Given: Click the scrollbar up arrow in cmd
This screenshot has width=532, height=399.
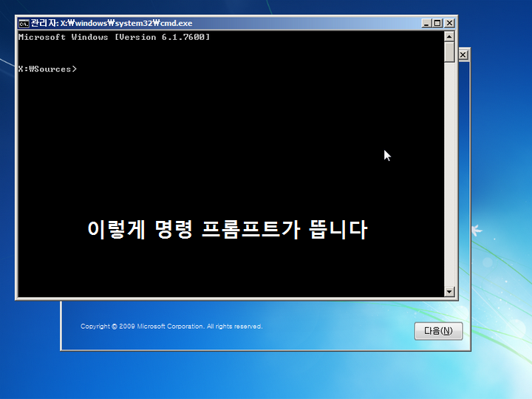Looking at the screenshot, I should (x=449, y=36).
